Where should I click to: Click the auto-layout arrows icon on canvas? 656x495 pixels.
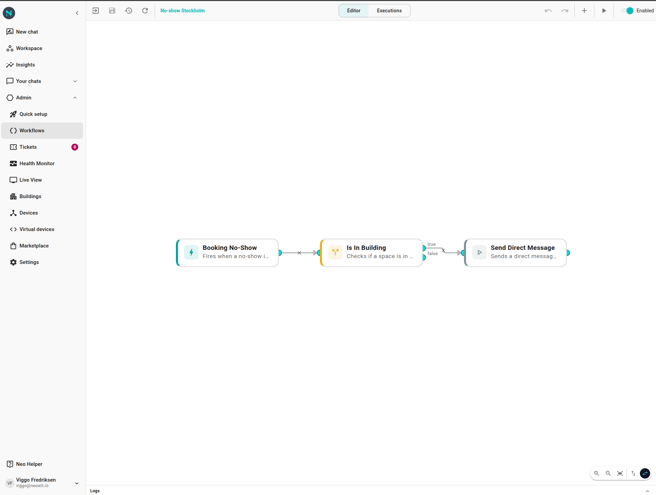point(633,473)
